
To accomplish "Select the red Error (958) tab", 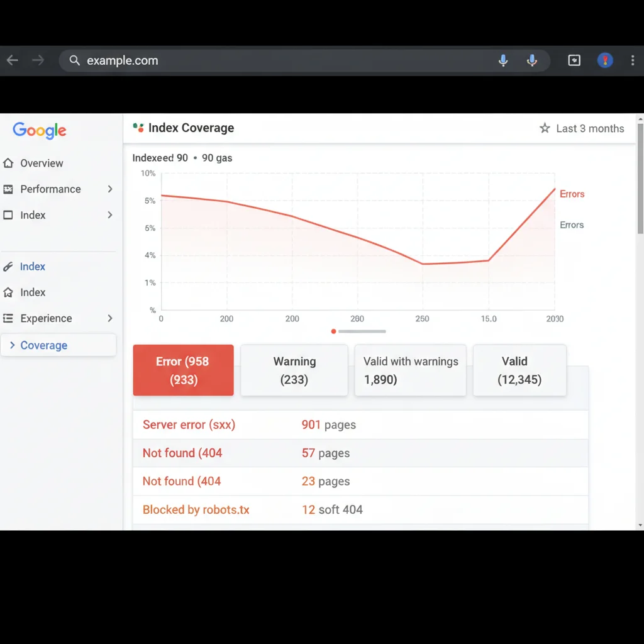I will click(183, 370).
